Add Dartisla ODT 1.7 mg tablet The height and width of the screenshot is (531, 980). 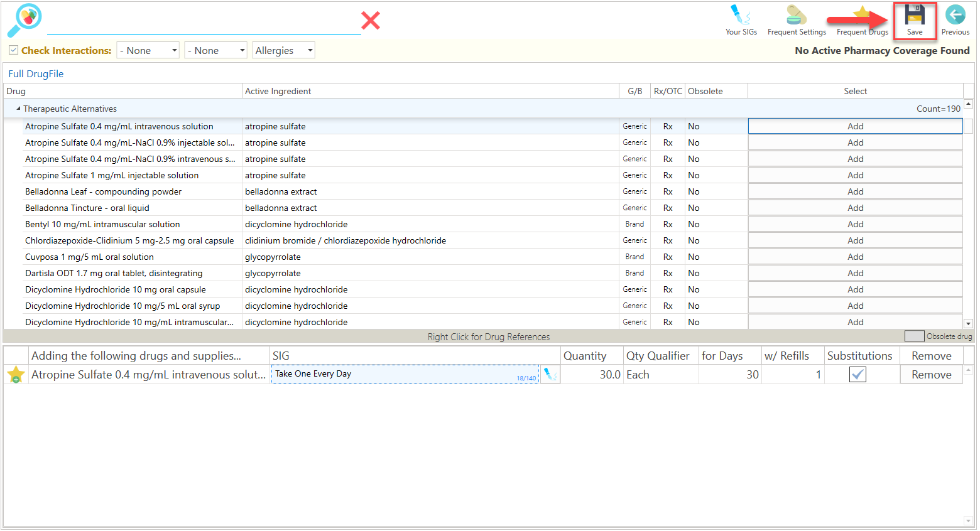coord(855,273)
